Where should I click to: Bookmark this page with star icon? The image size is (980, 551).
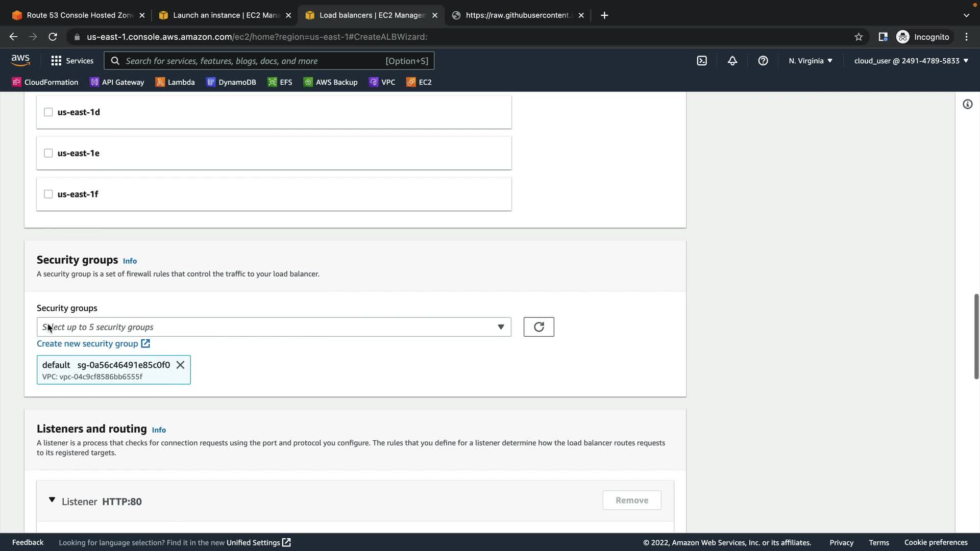[859, 37]
